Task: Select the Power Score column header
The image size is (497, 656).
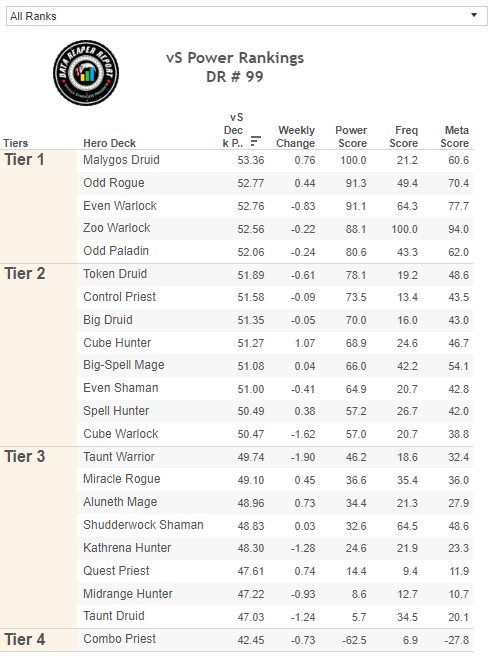Action: 351,137
